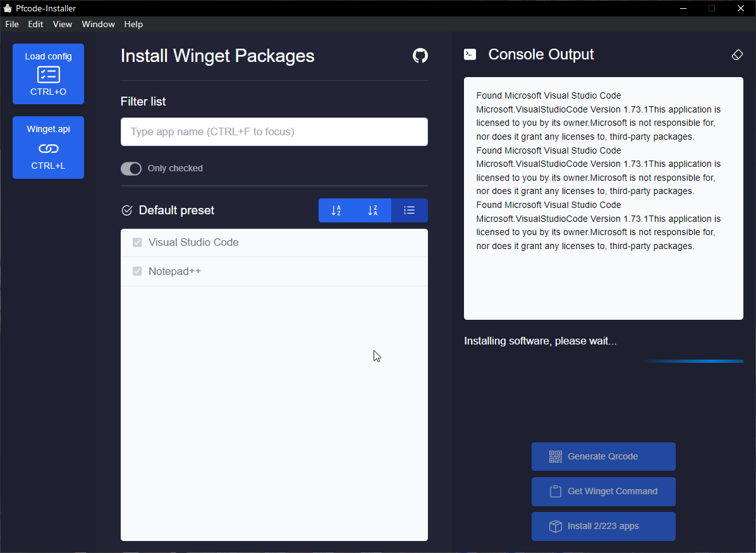Open the Help menu

pos(133,24)
